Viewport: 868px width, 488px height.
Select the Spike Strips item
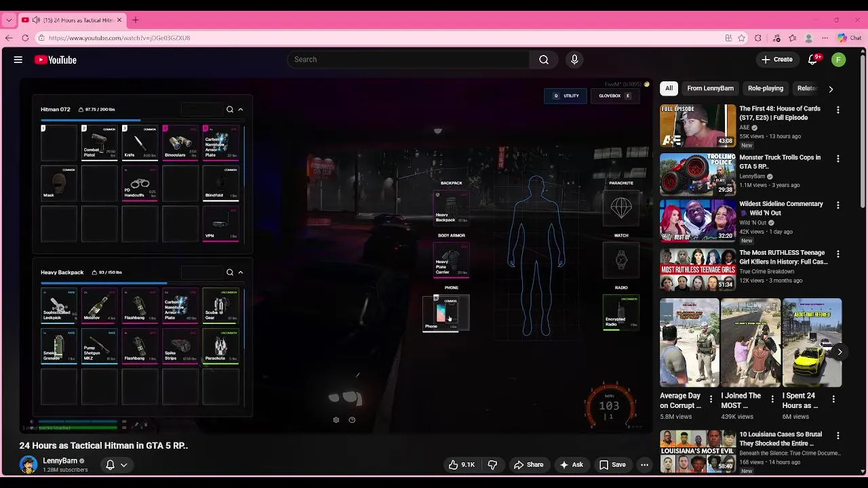180,346
